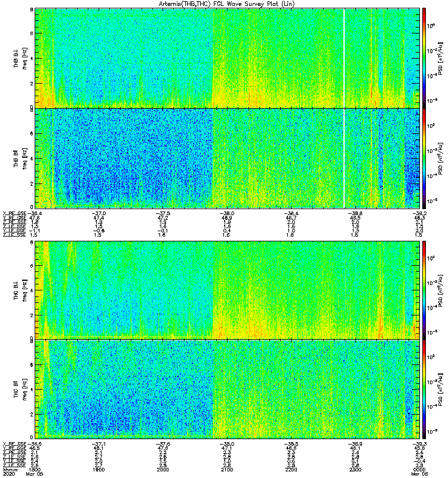Click the "Mar 06" date label

pos(419,474)
